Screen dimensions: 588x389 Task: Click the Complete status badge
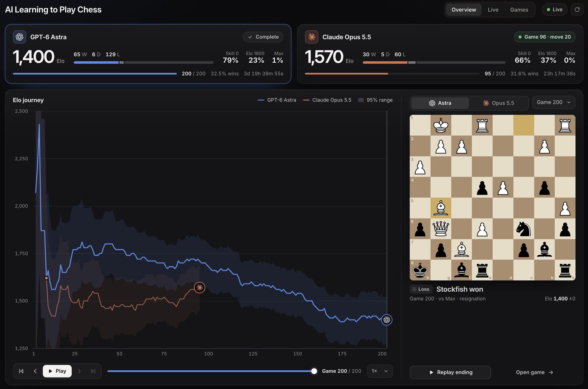(263, 37)
